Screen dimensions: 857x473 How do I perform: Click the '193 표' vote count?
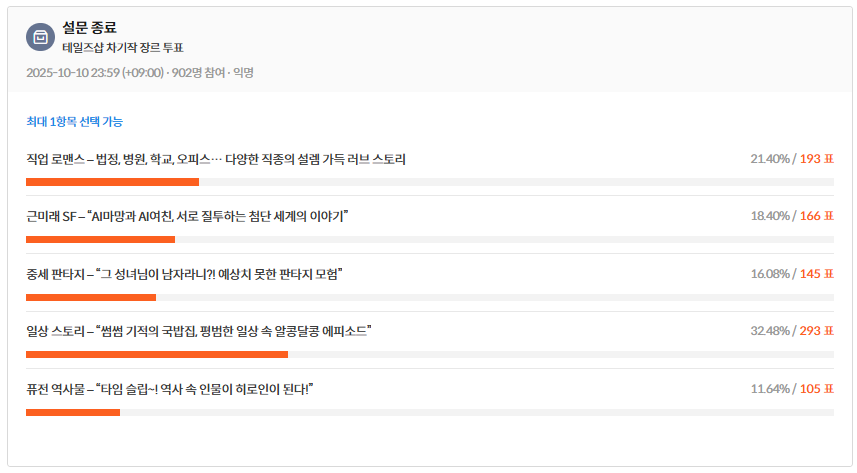click(816, 159)
